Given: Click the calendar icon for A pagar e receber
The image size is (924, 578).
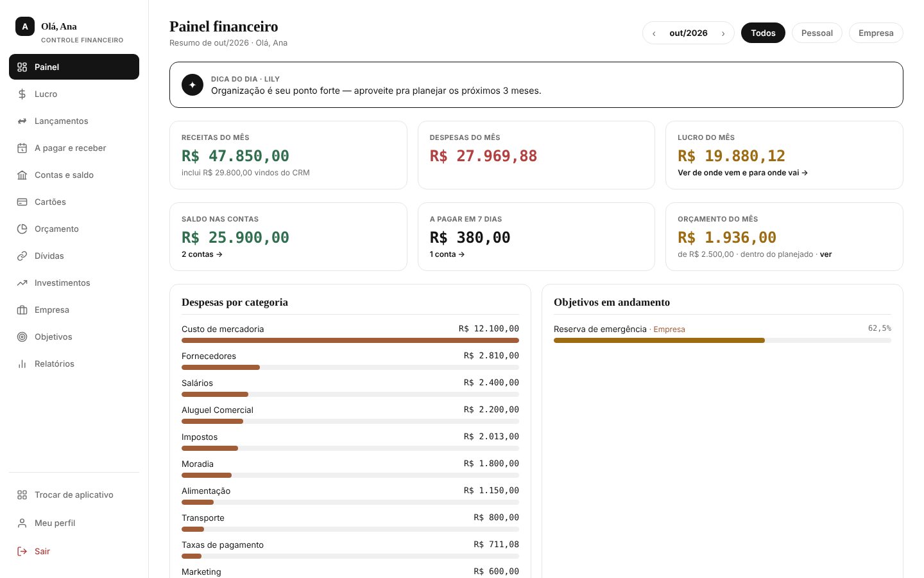Looking at the screenshot, I should click(22, 148).
